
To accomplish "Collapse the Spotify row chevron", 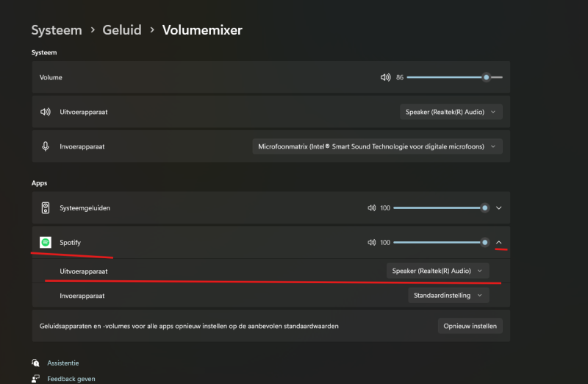I will (499, 242).
